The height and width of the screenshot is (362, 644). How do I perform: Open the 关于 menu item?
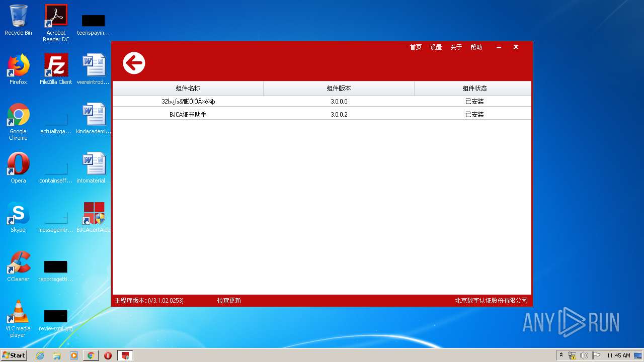[456, 47]
